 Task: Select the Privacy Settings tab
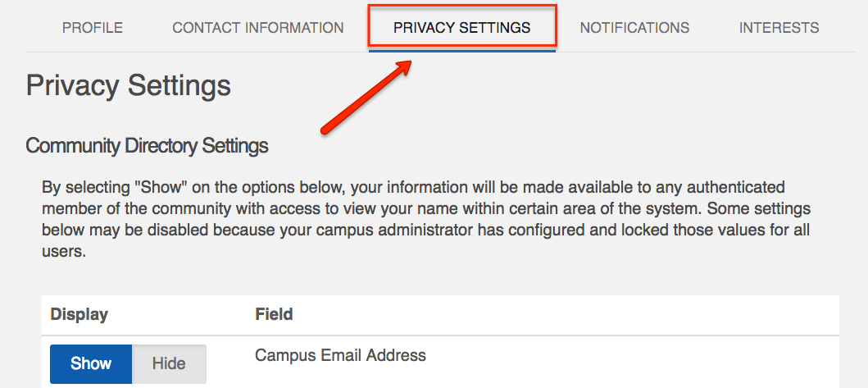461,28
